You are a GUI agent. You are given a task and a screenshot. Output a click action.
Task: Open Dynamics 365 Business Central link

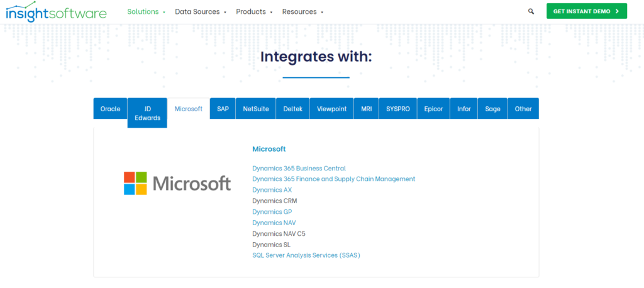pos(299,169)
